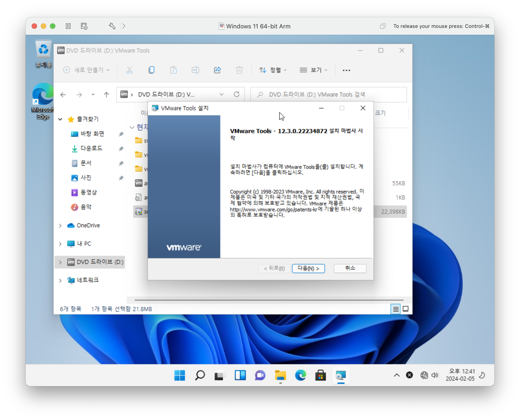
Task: Open the 정렬 sort dropdown
Action: tap(273, 70)
